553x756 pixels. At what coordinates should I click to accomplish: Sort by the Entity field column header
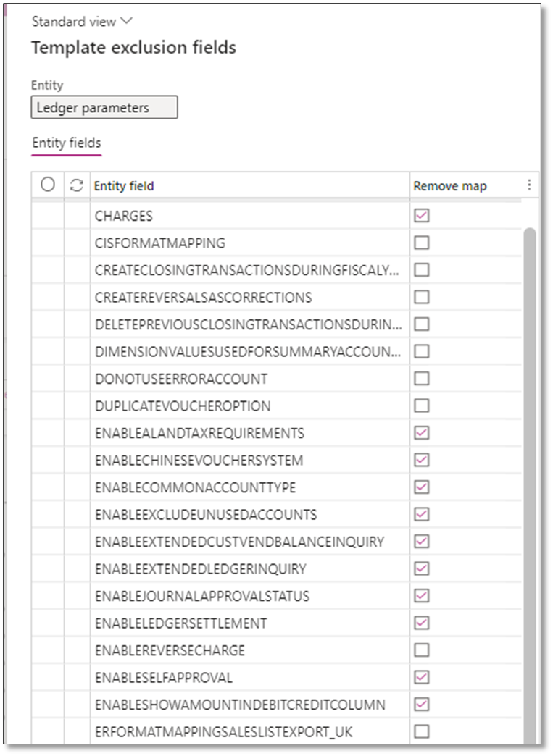coord(122,185)
